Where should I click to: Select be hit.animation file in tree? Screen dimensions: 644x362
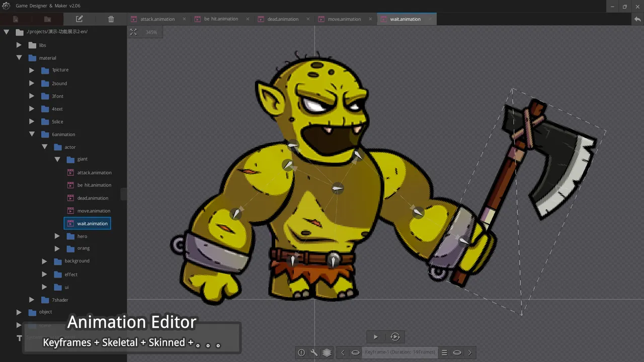click(x=94, y=185)
